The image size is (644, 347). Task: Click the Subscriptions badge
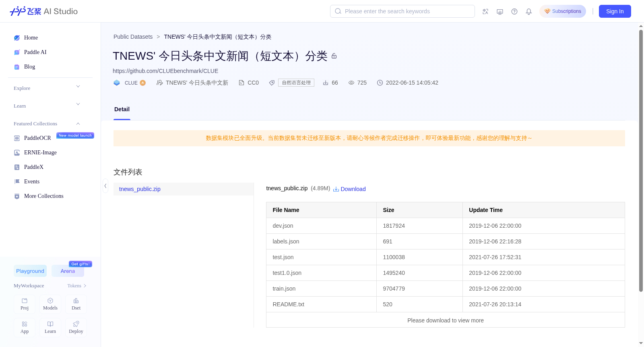(563, 11)
